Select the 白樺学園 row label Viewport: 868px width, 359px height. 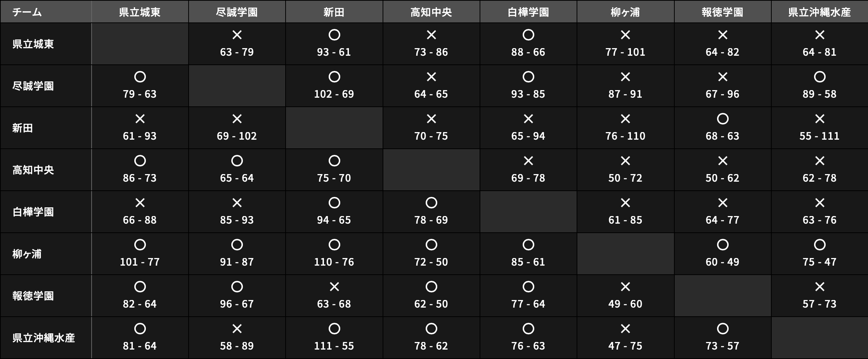coord(33,212)
